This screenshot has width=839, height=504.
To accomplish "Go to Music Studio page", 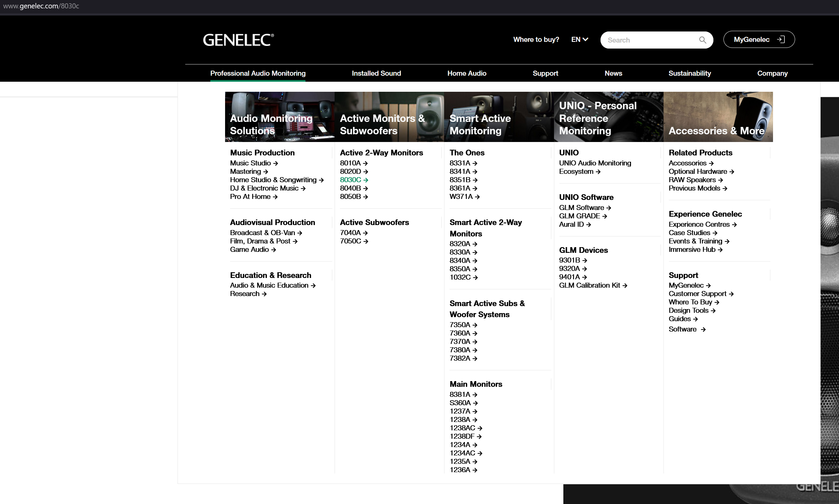I will (x=254, y=163).
